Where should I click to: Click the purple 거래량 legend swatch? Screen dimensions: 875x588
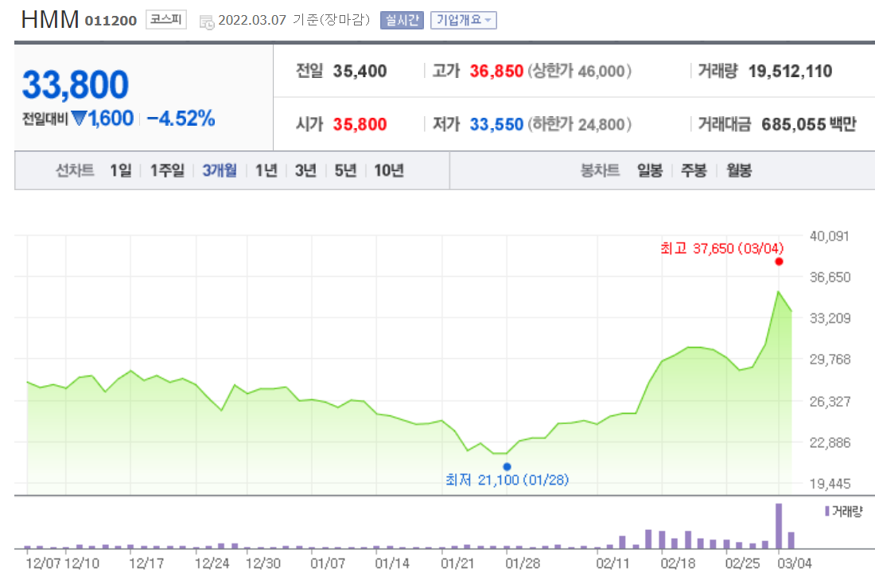click(827, 511)
